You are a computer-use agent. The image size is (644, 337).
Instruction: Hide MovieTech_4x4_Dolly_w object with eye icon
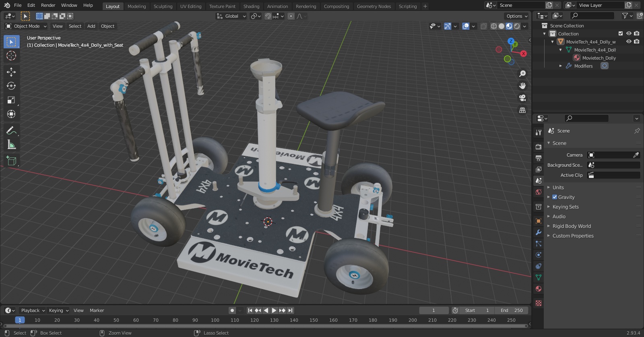(x=629, y=41)
